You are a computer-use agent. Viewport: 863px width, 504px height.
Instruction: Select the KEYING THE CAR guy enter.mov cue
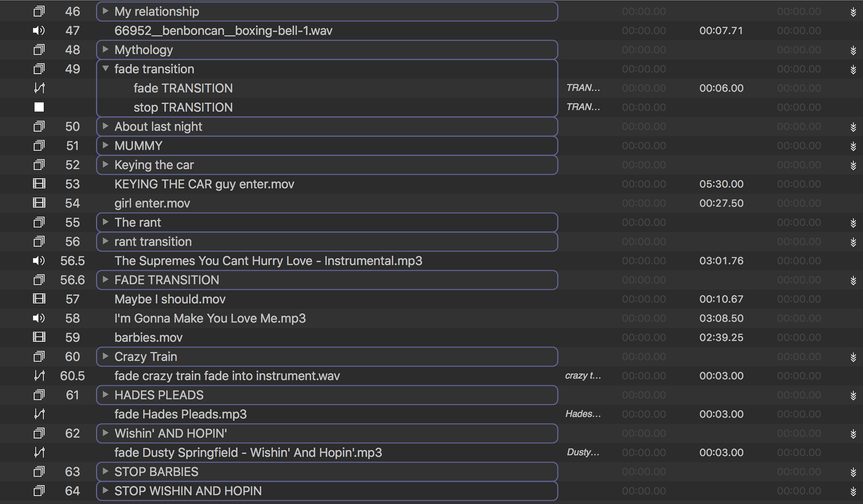[204, 184]
